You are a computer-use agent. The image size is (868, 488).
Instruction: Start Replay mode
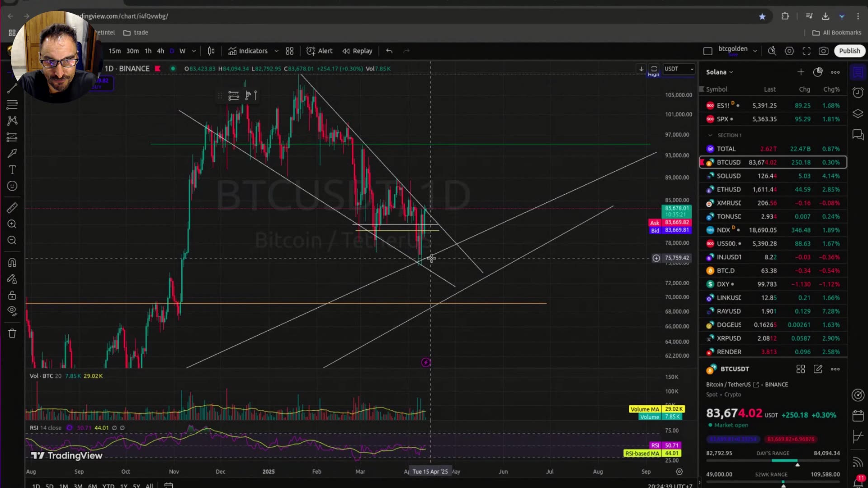(x=357, y=51)
